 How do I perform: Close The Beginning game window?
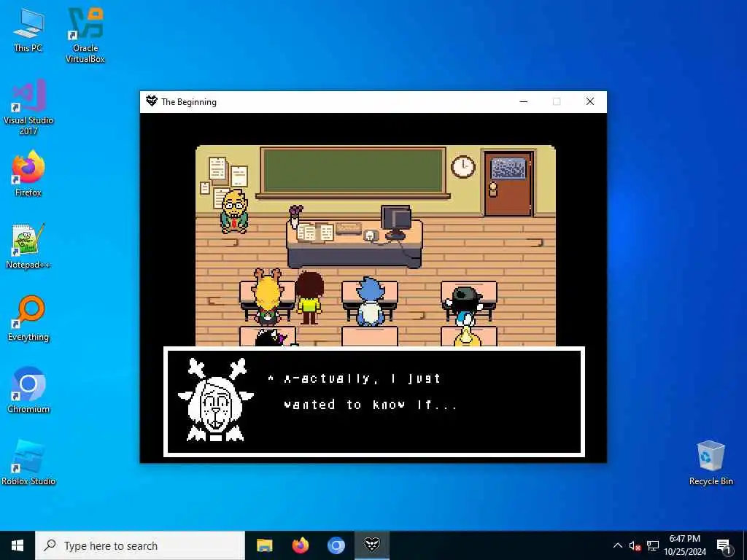click(x=589, y=101)
